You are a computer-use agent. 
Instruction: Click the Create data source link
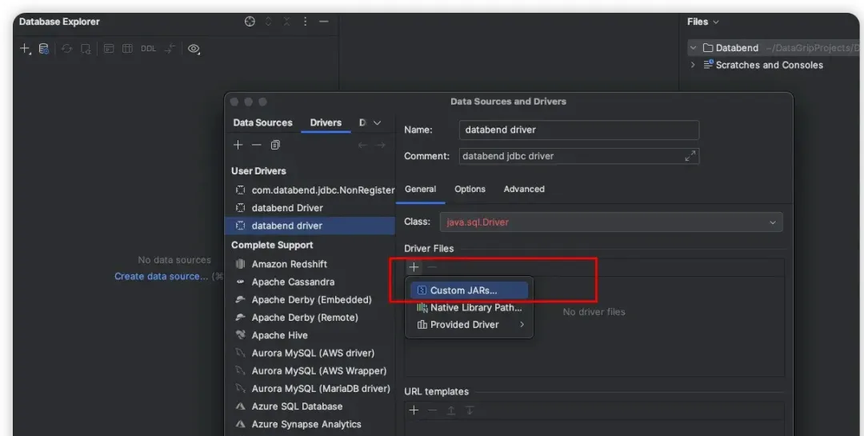(x=161, y=276)
